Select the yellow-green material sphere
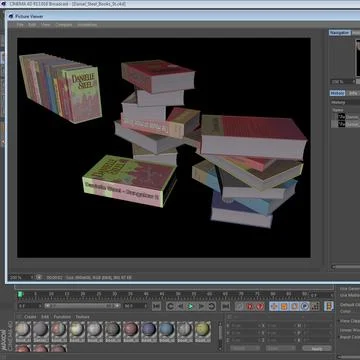The image size is (360, 360). pyautogui.click(x=203, y=329)
